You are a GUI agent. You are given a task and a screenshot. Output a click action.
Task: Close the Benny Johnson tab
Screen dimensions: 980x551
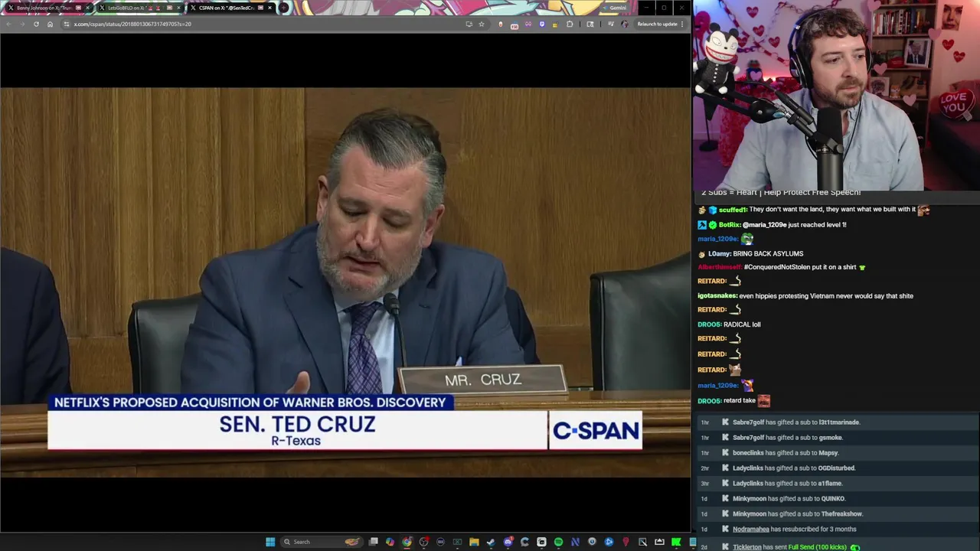pos(88,8)
